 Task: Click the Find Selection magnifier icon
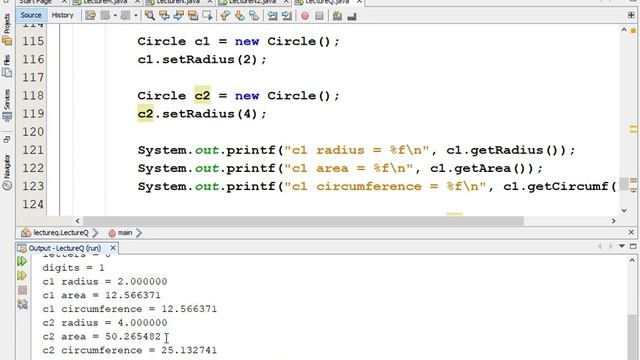point(150,16)
